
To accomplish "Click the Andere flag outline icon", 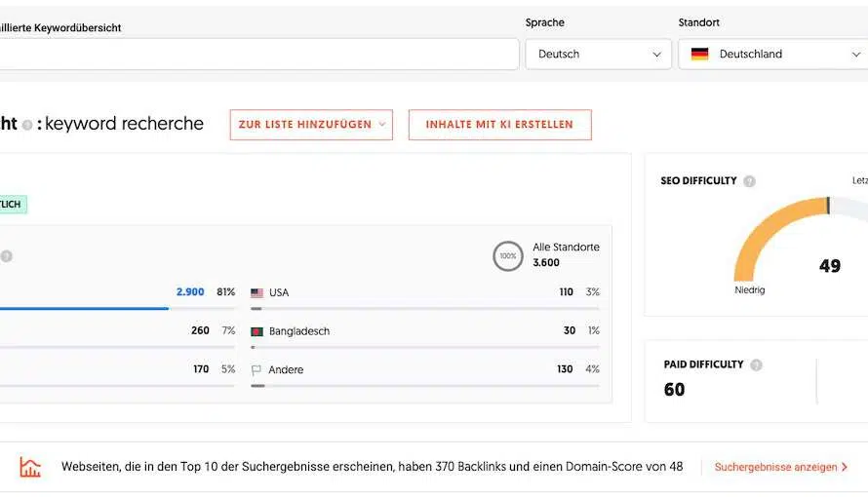I will [x=256, y=370].
